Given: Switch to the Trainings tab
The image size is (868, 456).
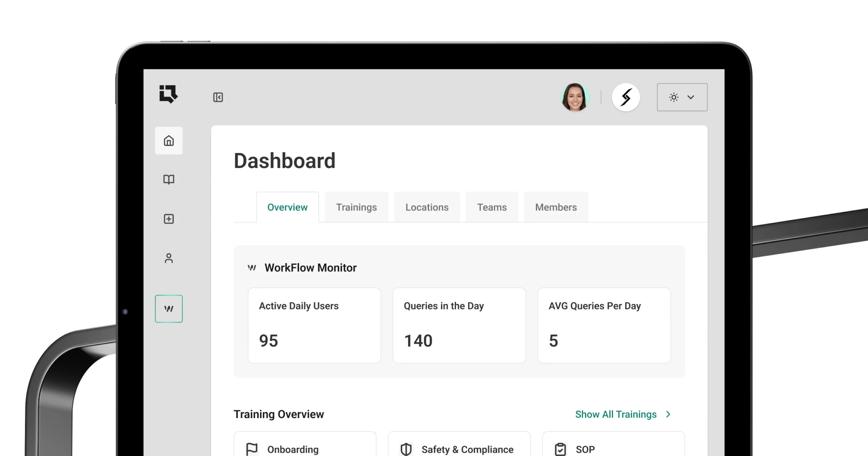Looking at the screenshot, I should (356, 207).
